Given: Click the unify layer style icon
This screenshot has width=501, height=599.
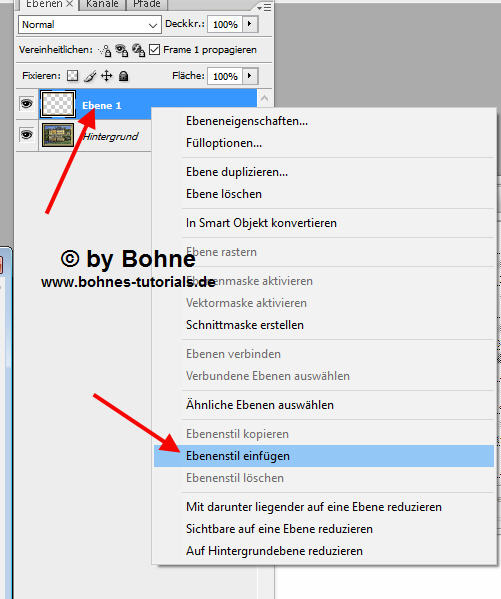Looking at the screenshot, I should click(x=138, y=50).
